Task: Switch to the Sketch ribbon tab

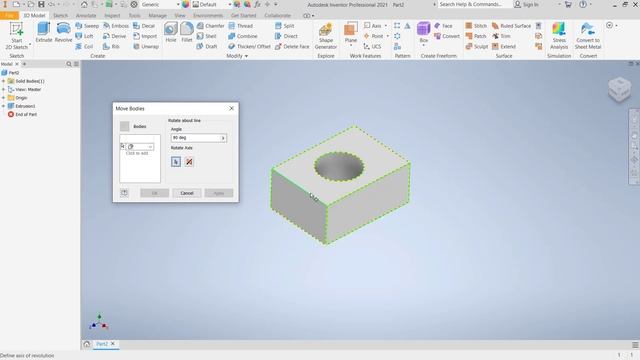Action: tap(60, 16)
